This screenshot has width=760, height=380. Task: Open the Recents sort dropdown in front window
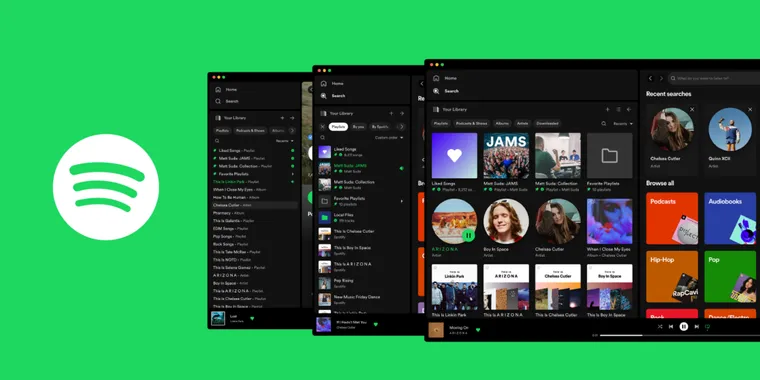coord(623,124)
